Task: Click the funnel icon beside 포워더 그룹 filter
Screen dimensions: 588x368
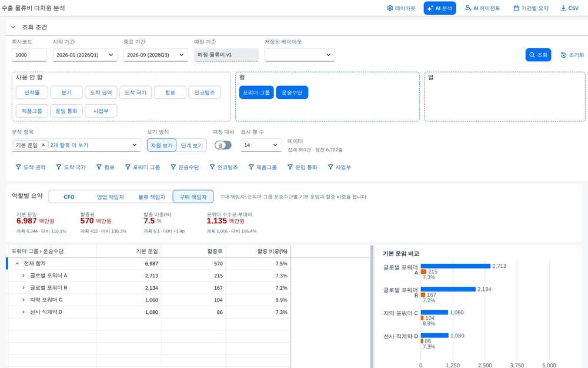Action: click(128, 167)
